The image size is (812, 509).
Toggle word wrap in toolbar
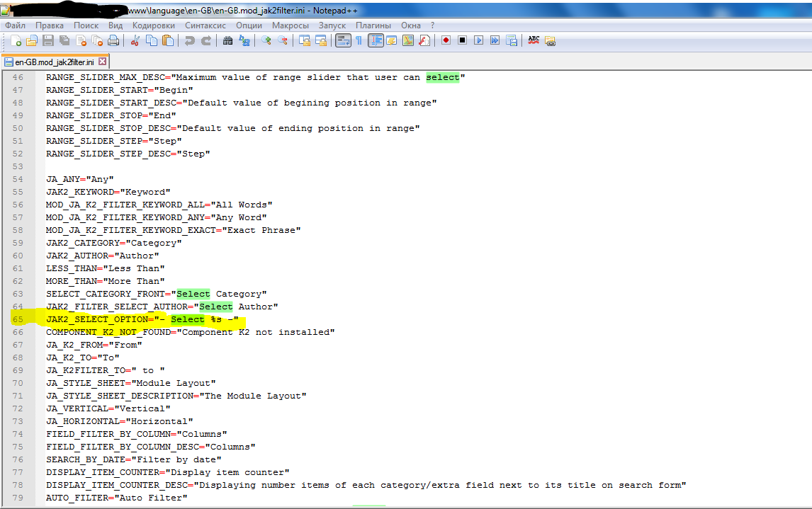click(343, 40)
